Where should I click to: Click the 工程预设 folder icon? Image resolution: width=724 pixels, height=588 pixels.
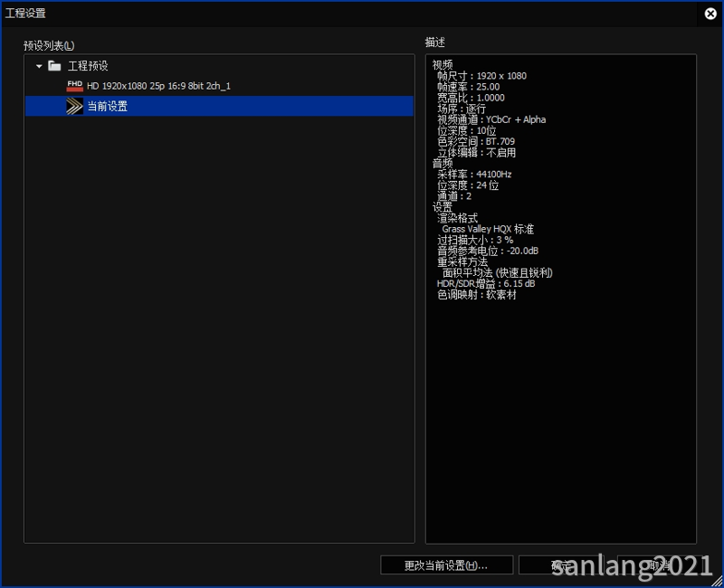(x=55, y=66)
